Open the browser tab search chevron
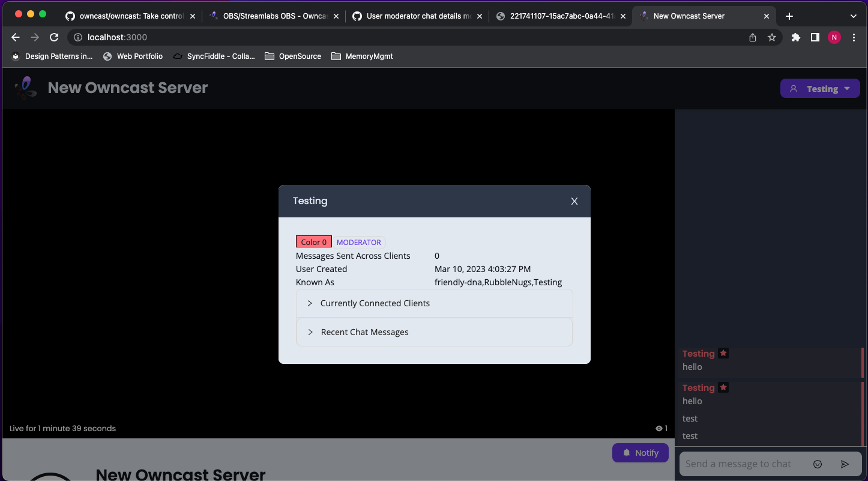The width and height of the screenshot is (868, 481). coord(853,16)
